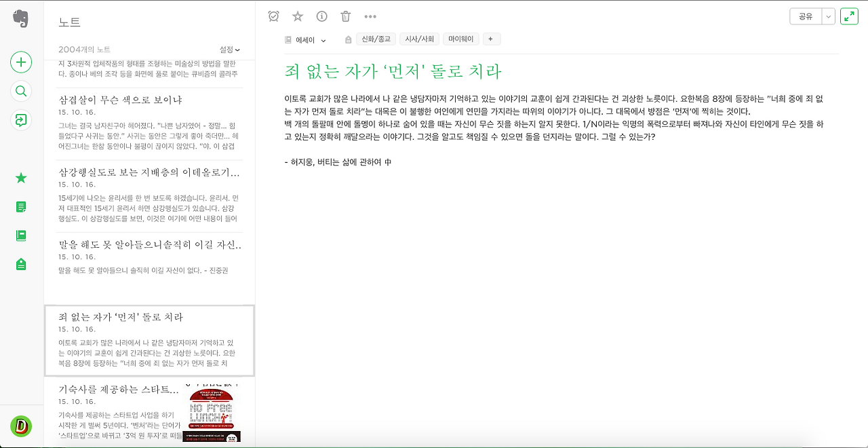Open the 에세이 notebook selector
Image resolution: width=868 pixels, height=448 pixels.
(x=305, y=39)
